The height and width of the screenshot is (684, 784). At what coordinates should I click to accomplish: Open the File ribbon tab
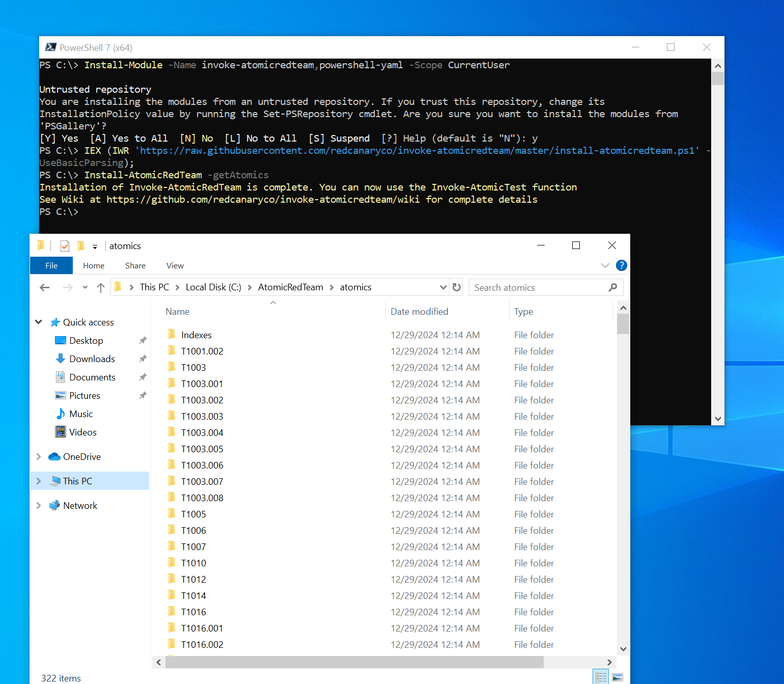tap(51, 265)
